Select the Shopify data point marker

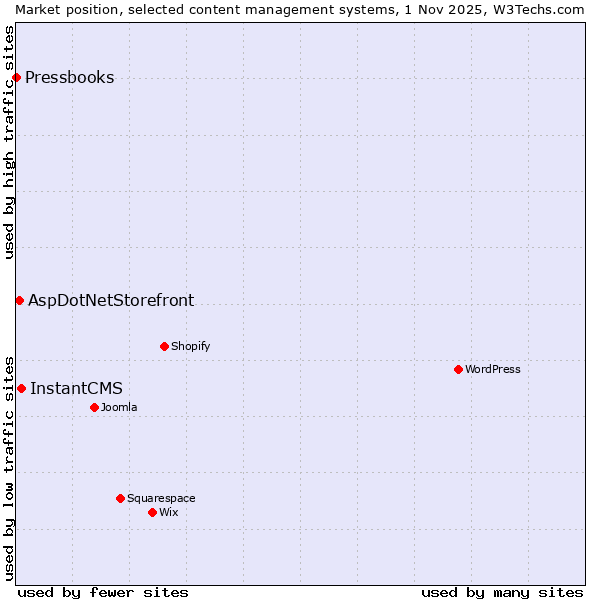(x=164, y=346)
